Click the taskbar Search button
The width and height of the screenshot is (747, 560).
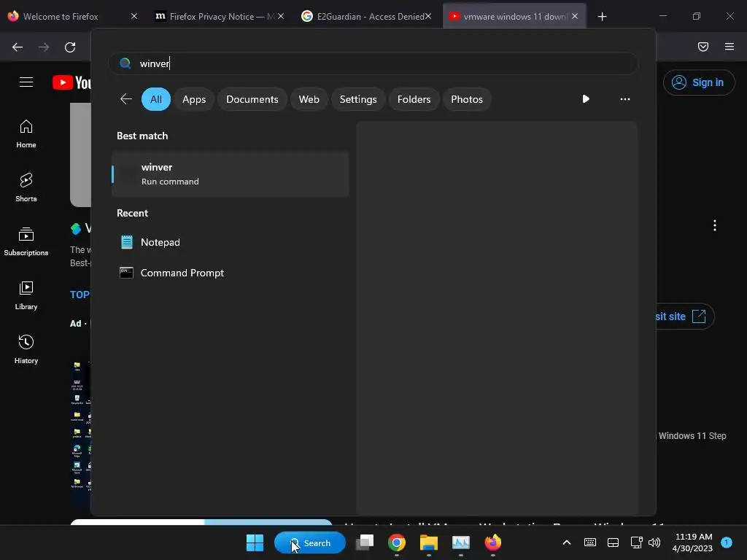(x=309, y=542)
